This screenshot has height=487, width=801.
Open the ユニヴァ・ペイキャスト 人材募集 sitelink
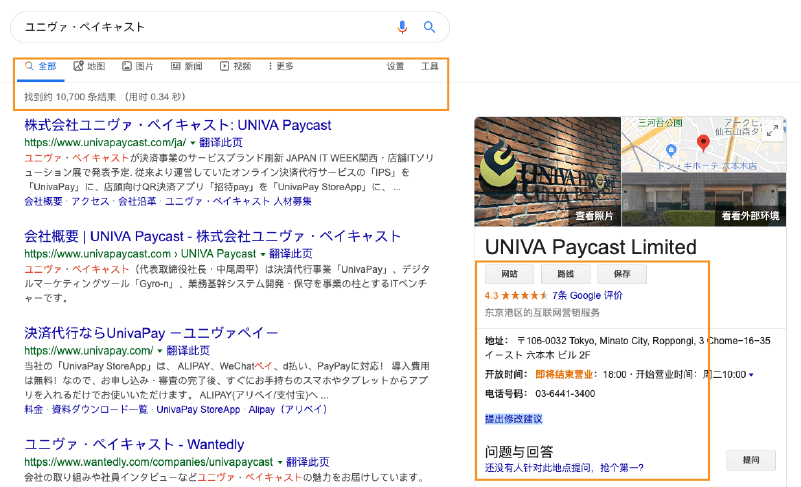pyautogui.click(x=238, y=201)
